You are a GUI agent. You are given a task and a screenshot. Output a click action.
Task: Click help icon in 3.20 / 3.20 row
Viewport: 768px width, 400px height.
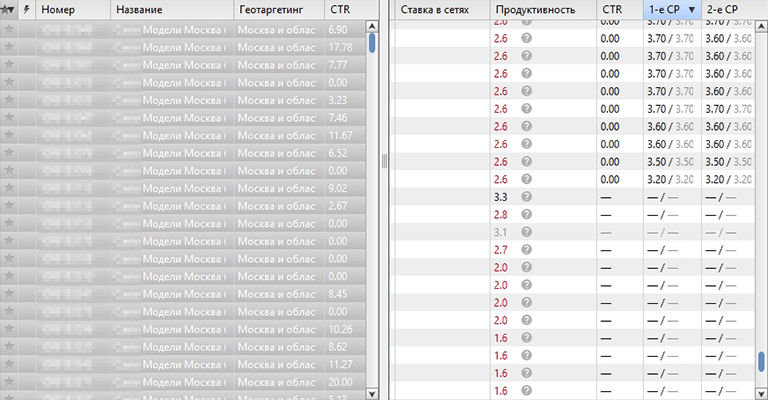click(x=527, y=180)
